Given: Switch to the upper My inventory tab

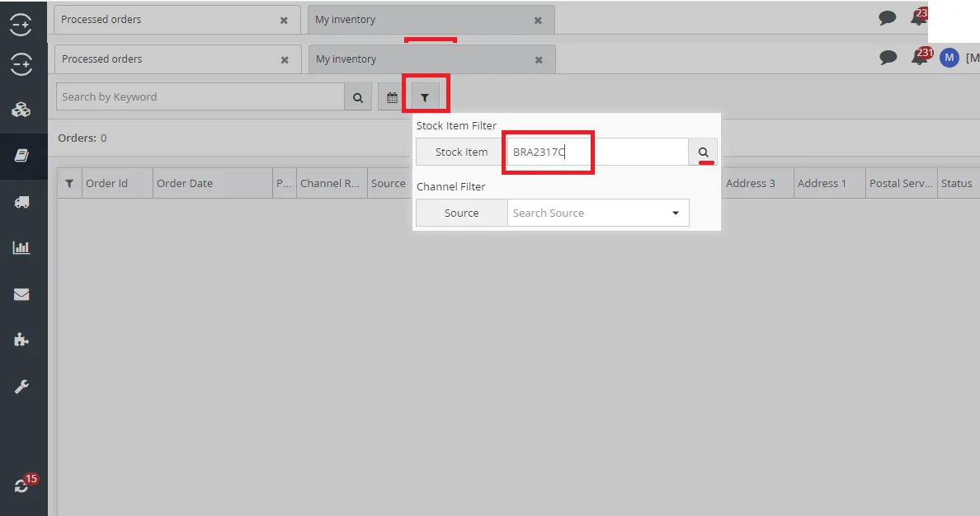Looking at the screenshot, I should (x=431, y=20).
